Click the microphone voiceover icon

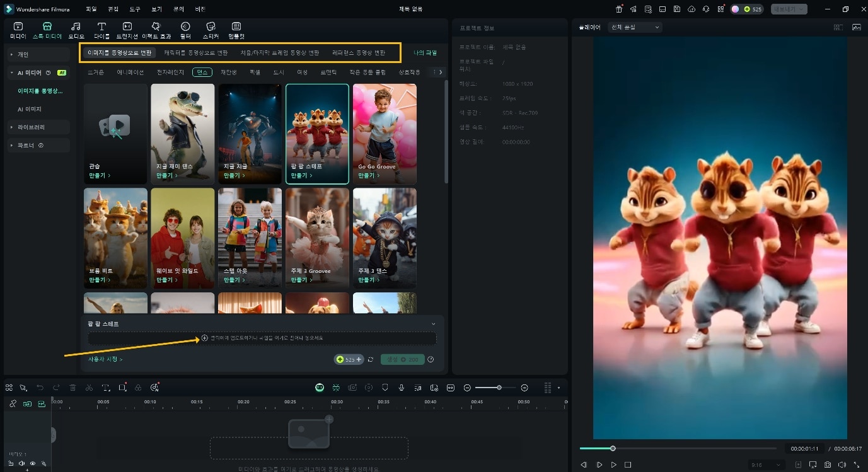[x=402, y=388]
